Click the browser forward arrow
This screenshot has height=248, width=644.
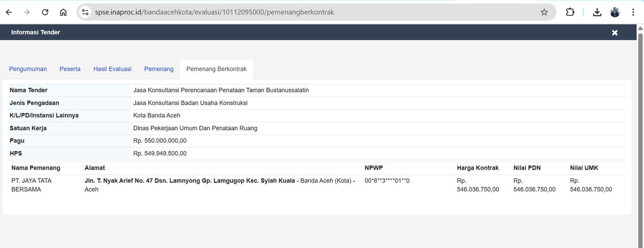27,12
